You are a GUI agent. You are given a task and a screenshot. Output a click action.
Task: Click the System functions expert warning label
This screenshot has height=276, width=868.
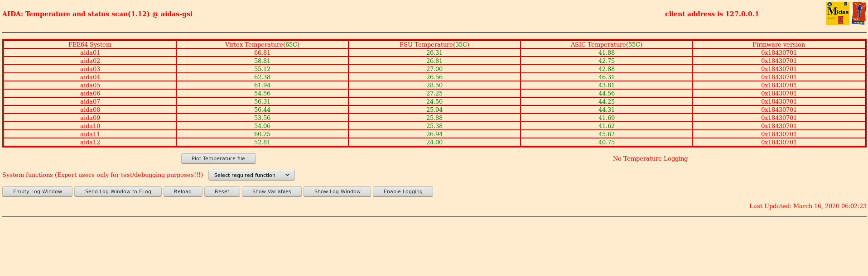coord(102,175)
